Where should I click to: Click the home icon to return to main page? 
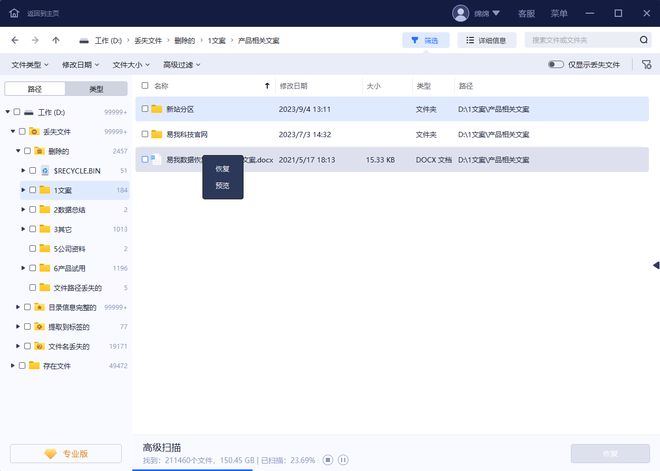pos(14,13)
